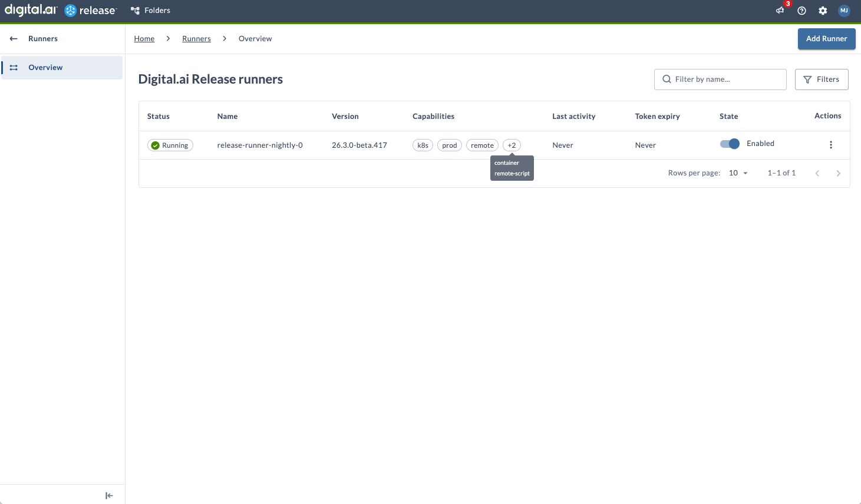Click the search magnifier icon in filter field
The height and width of the screenshot is (504, 861).
pos(667,79)
